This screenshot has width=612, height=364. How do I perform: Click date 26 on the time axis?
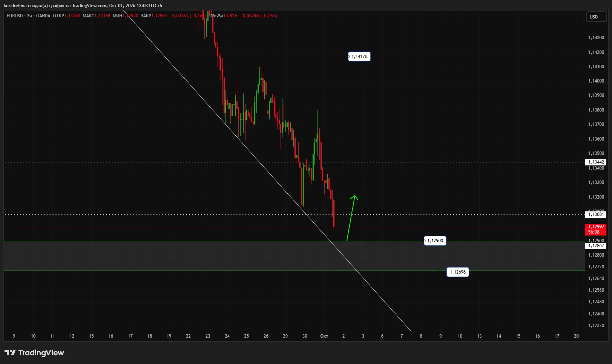[266, 336]
